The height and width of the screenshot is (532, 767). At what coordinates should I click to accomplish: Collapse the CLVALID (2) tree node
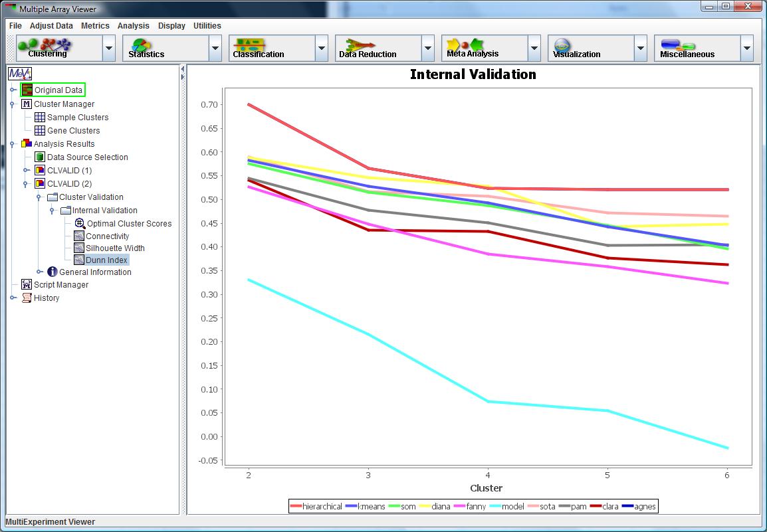coord(27,184)
